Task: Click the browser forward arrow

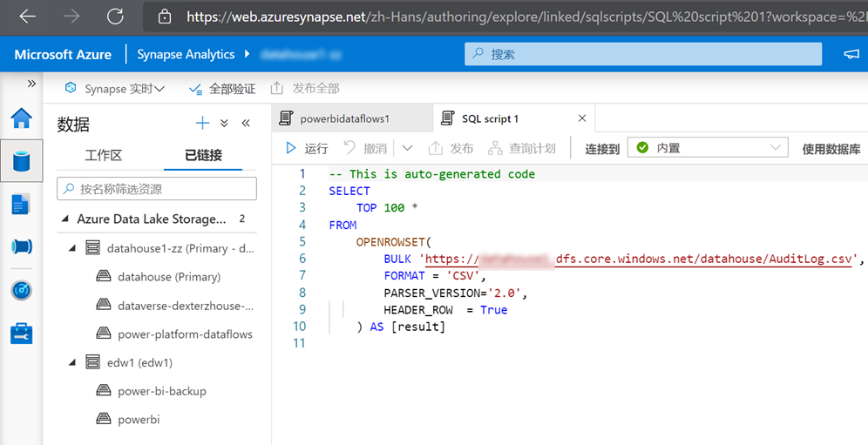Action: (71, 17)
